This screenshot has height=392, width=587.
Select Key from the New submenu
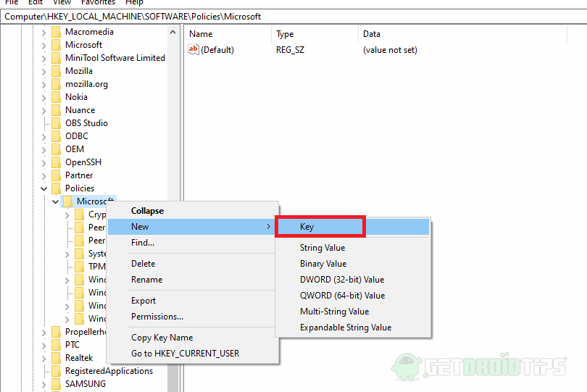coord(320,227)
